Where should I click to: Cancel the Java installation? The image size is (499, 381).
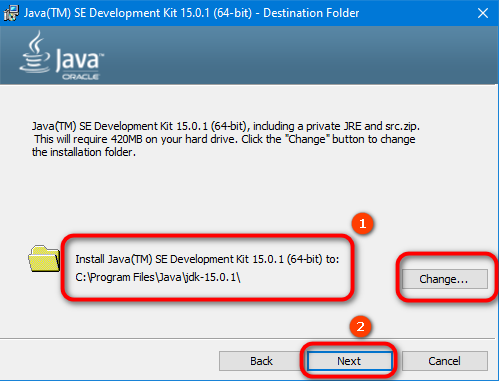coord(444,361)
